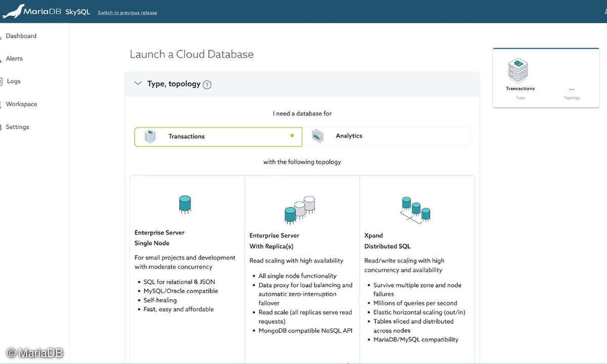607x364 pixels.
Task: Click 'Read scaling with high availability' text
Action: (x=296, y=261)
